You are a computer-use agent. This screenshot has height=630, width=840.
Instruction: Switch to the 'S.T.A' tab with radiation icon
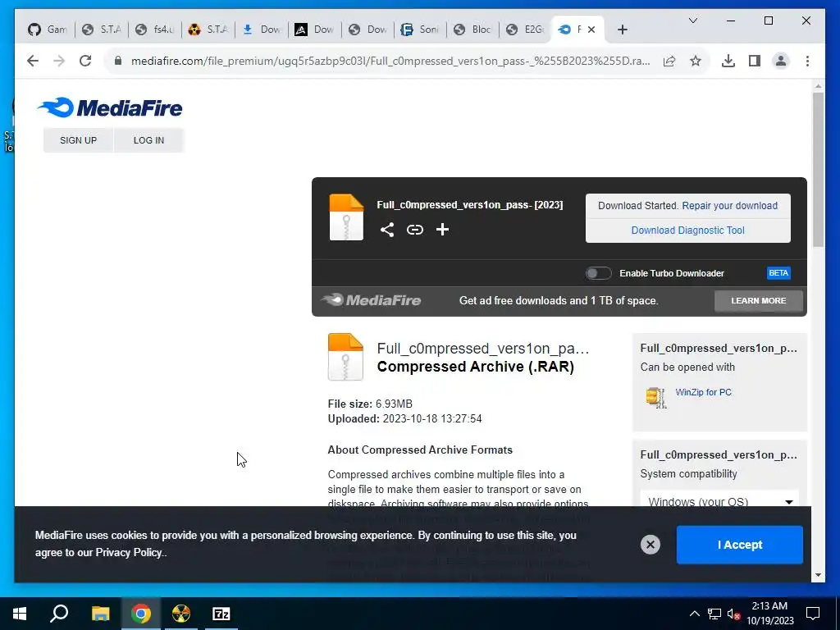(208, 30)
